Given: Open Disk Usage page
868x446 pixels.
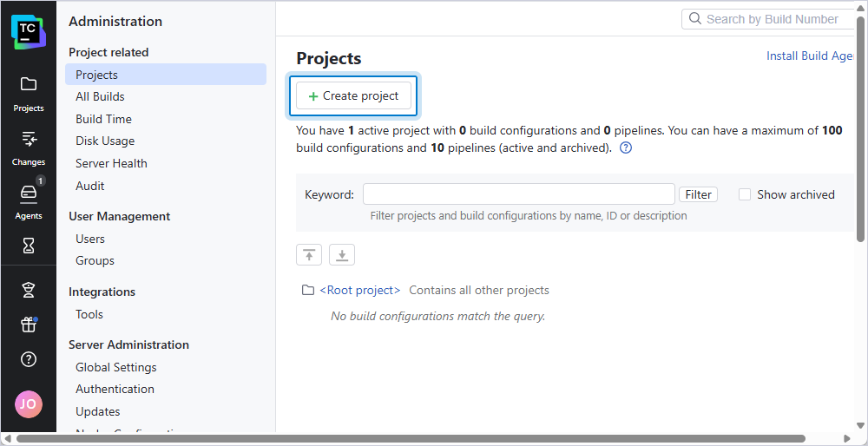Looking at the screenshot, I should [x=105, y=141].
